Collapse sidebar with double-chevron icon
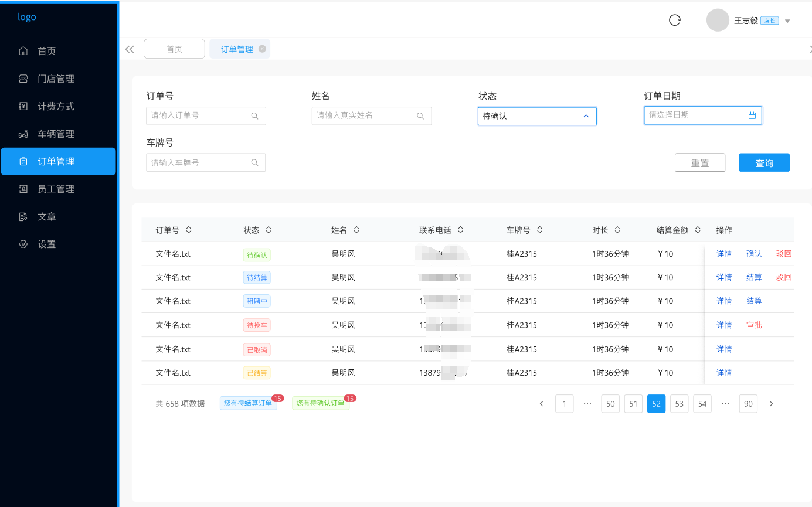 [130, 49]
